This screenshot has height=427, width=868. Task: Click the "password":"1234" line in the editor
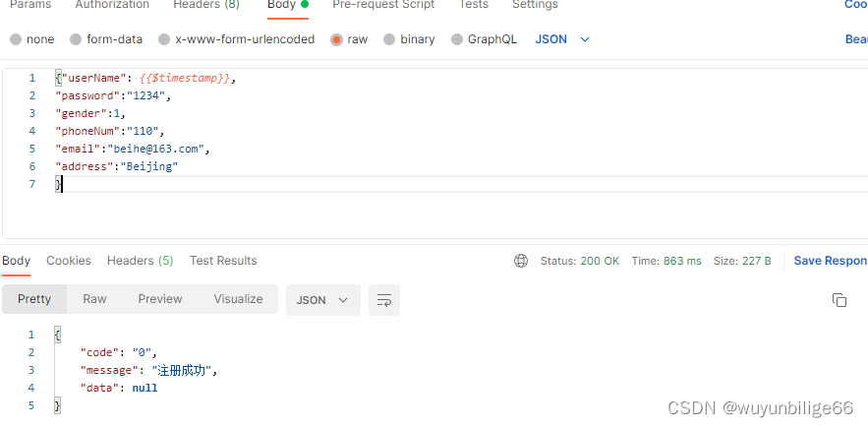click(113, 95)
